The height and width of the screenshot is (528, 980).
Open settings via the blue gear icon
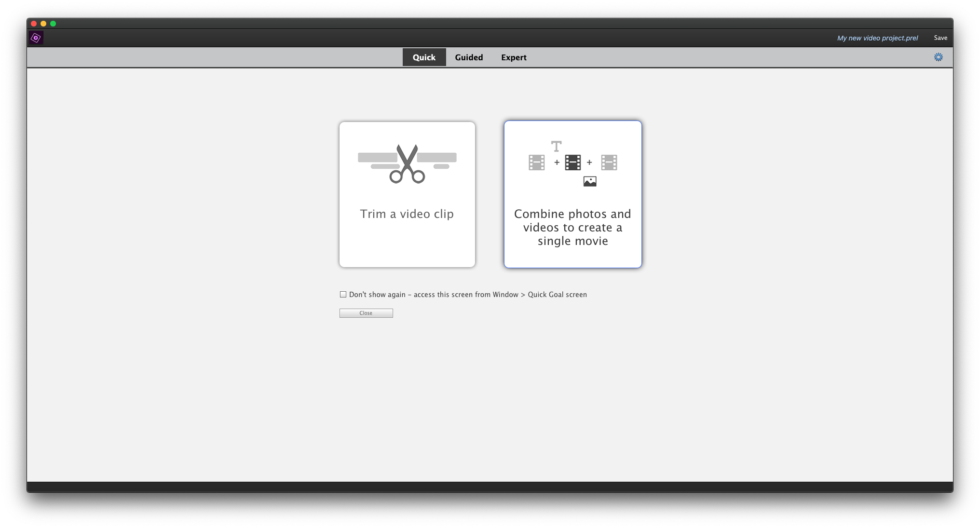pos(938,57)
